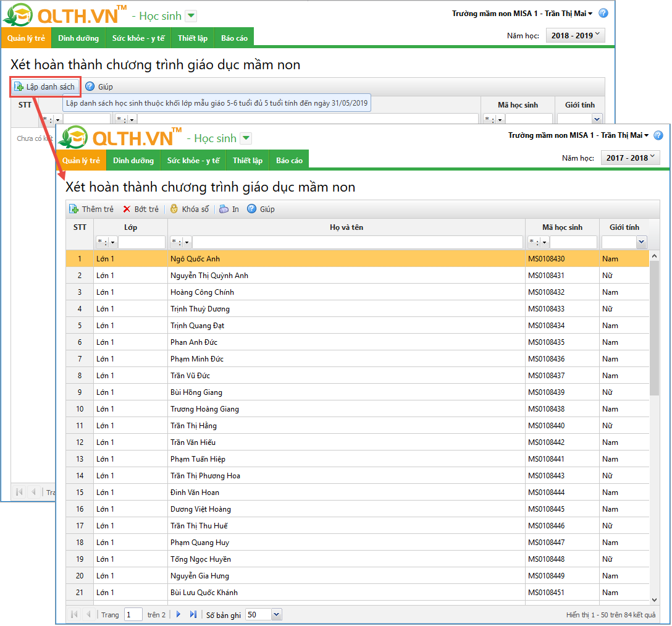This screenshot has height=626, width=672.
Task: Switch to Quản lý trẻ tab in front window
Action: (x=81, y=160)
